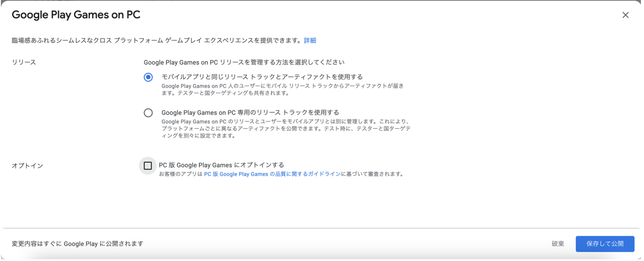Viewport: 644px width, 261px height.
Task: Click the に基づいて審査されます text
Action: (x=373, y=174)
